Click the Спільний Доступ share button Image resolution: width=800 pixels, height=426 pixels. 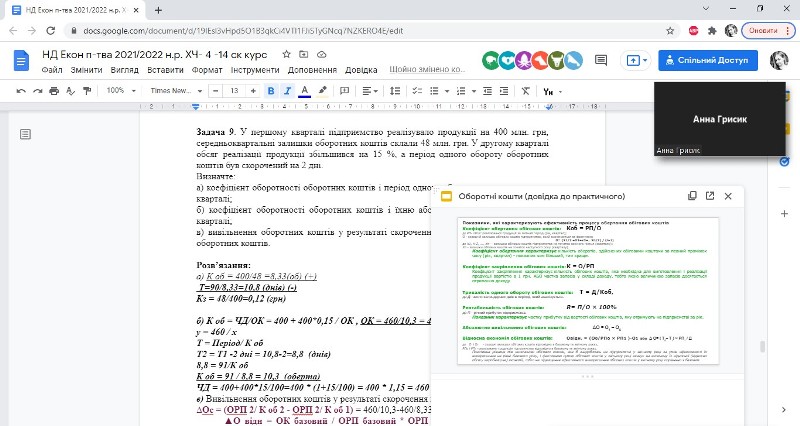point(708,60)
